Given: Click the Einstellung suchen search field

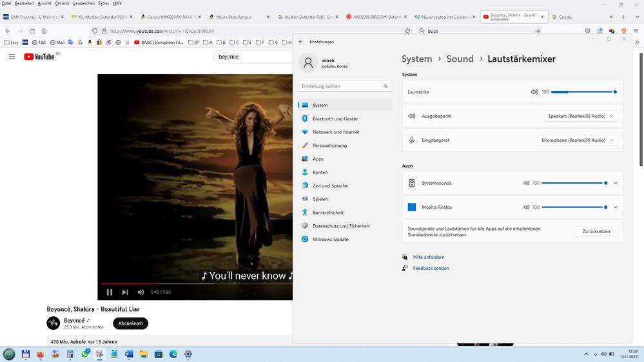Looking at the screenshot, I should click(342, 86).
